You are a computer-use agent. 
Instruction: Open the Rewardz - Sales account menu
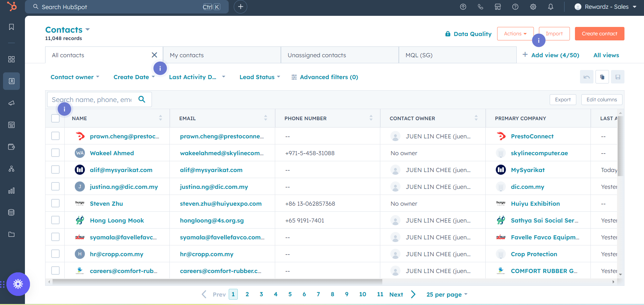(x=606, y=7)
